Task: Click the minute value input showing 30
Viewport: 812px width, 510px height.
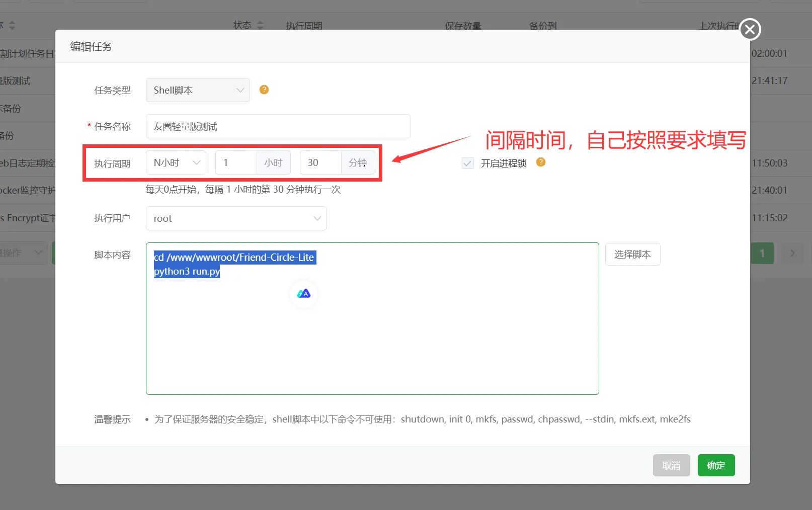Action: (319, 162)
